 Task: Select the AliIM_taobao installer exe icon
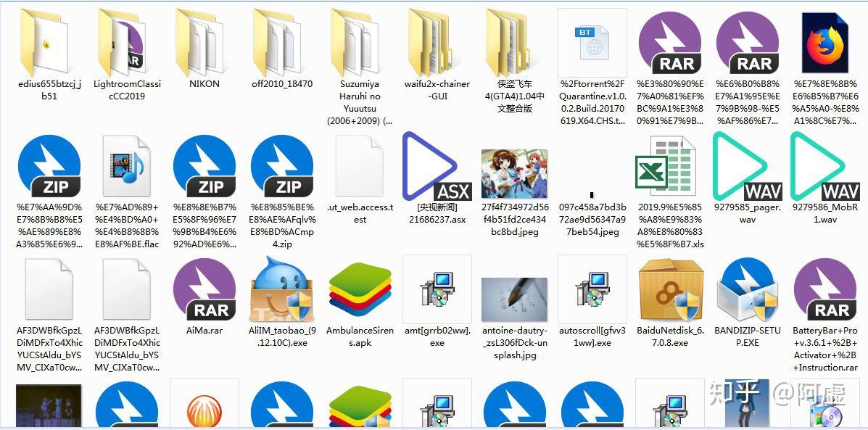(x=282, y=289)
